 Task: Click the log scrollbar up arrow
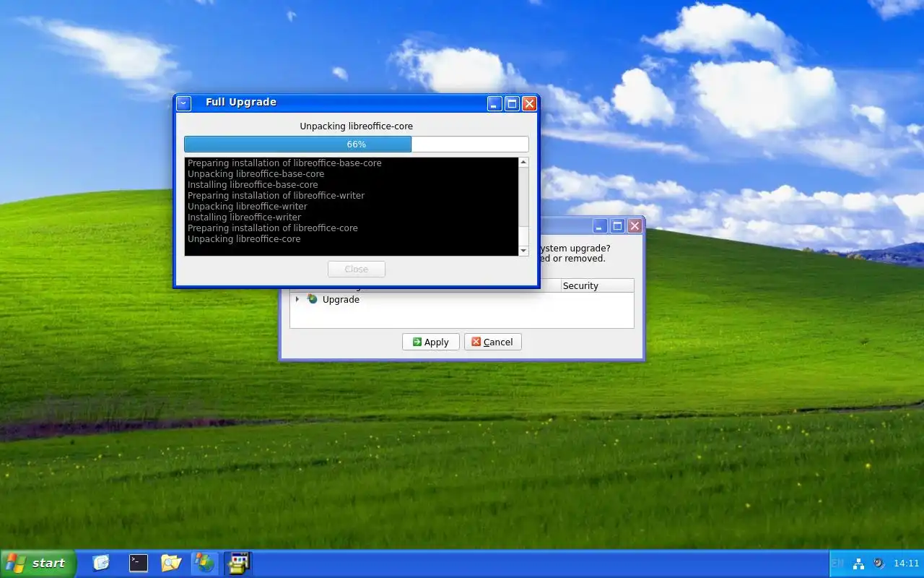pyautogui.click(x=524, y=163)
